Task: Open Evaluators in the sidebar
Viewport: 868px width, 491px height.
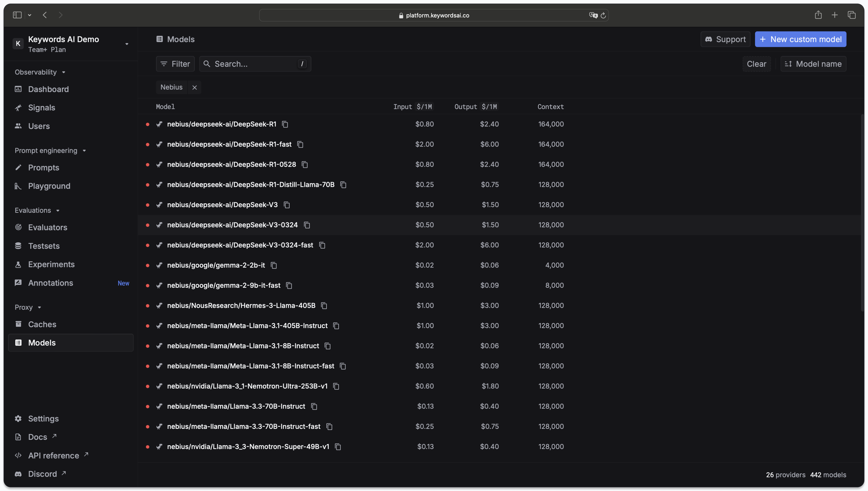Action: pos(71,228)
